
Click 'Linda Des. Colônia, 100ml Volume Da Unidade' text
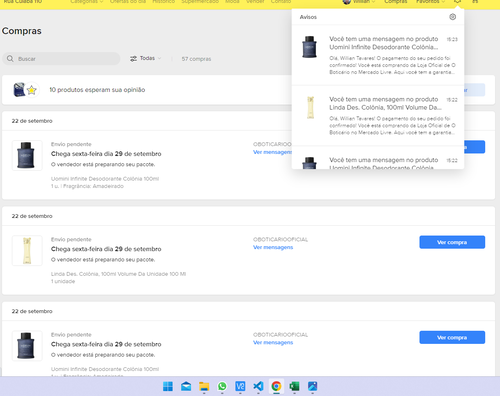118,274
